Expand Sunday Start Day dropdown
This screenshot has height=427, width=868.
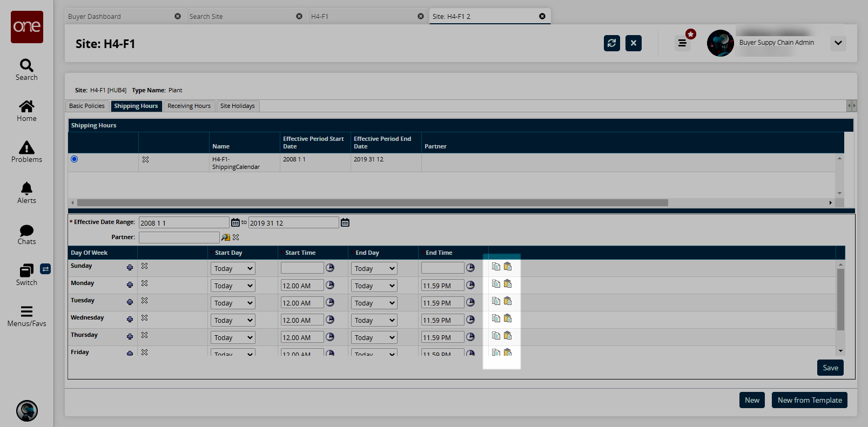click(x=232, y=268)
